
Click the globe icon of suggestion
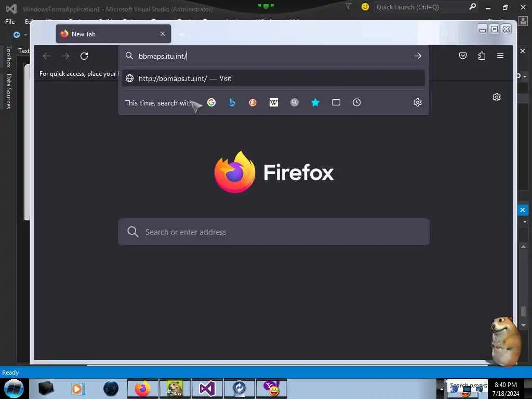coord(129,78)
